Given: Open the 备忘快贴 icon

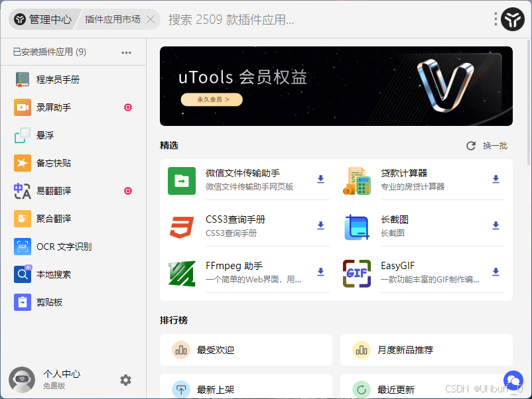Looking at the screenshot, I should [23, 163].
